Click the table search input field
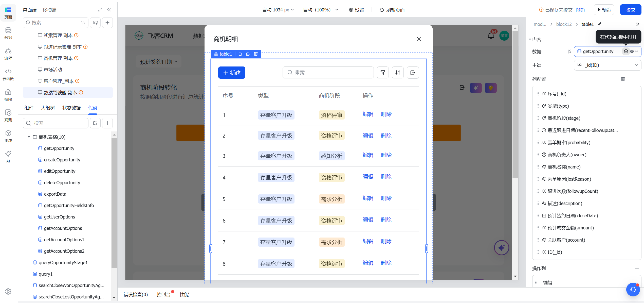644x303 pixels. pyautogui.click(x=328, y=73)
